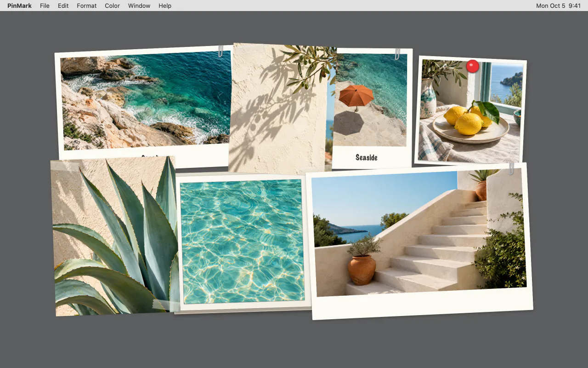The image size is (588, 368).
Task: Select the orange beach umbrella photo
Action: click(x=372, y=109)
